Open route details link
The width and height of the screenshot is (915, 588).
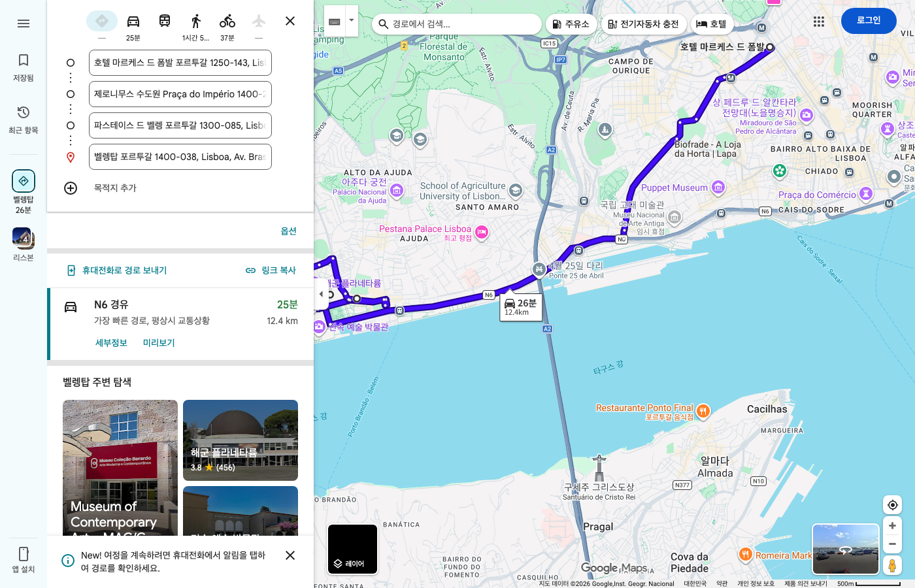[x=111, y=343]
